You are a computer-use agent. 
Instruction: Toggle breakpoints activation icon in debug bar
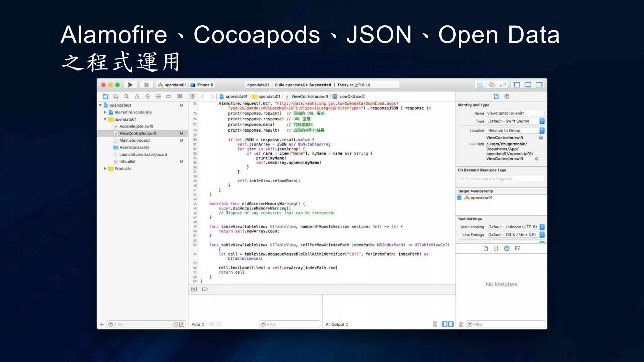pos(205,289)
